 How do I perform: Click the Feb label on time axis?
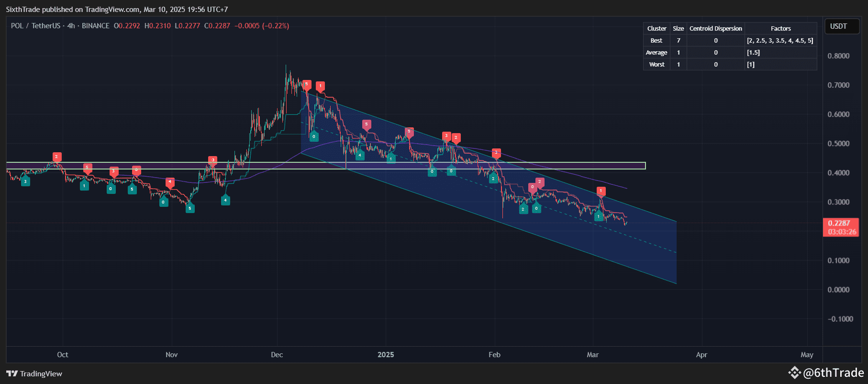point(494,355)
